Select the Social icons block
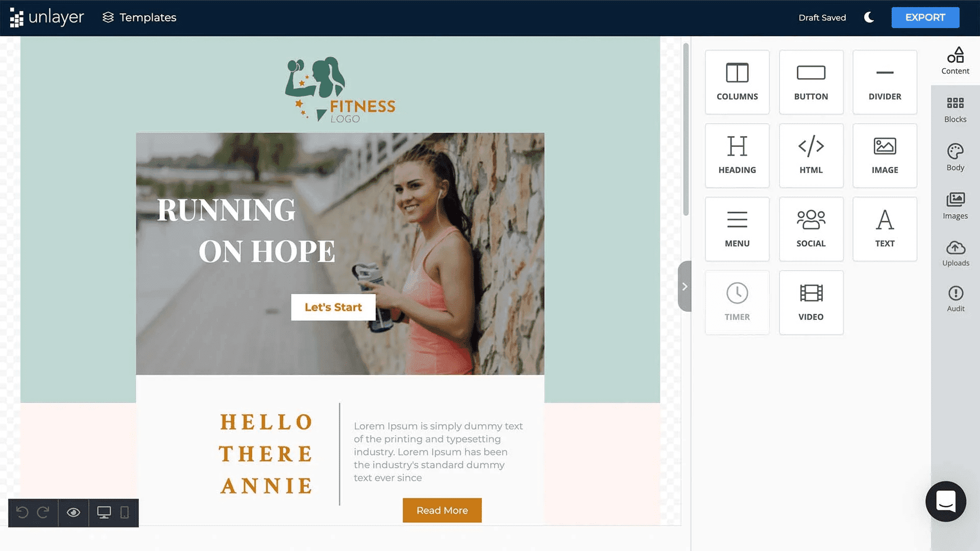This screenshot has width=980, height=551. [811, 229]
